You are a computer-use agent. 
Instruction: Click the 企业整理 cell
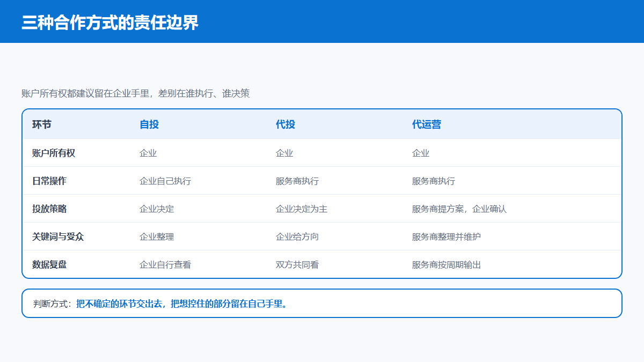(x=157, y=237)
